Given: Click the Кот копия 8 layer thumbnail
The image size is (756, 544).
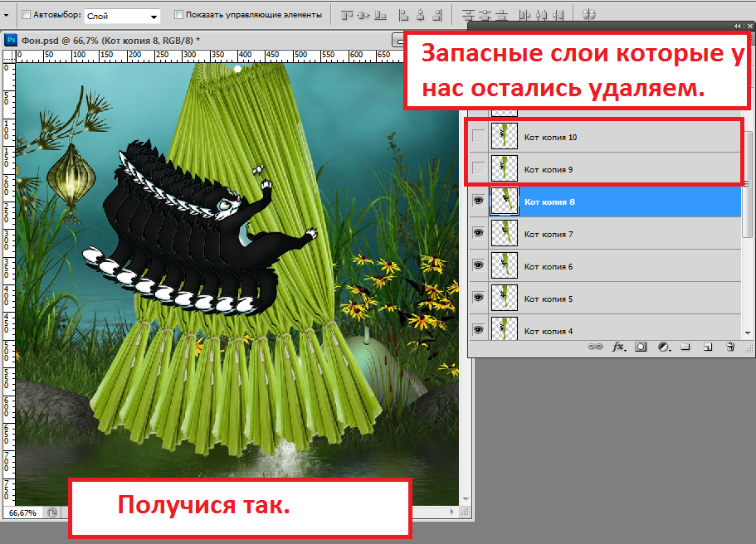Looking at the screenshot, I should coord(505,201).
